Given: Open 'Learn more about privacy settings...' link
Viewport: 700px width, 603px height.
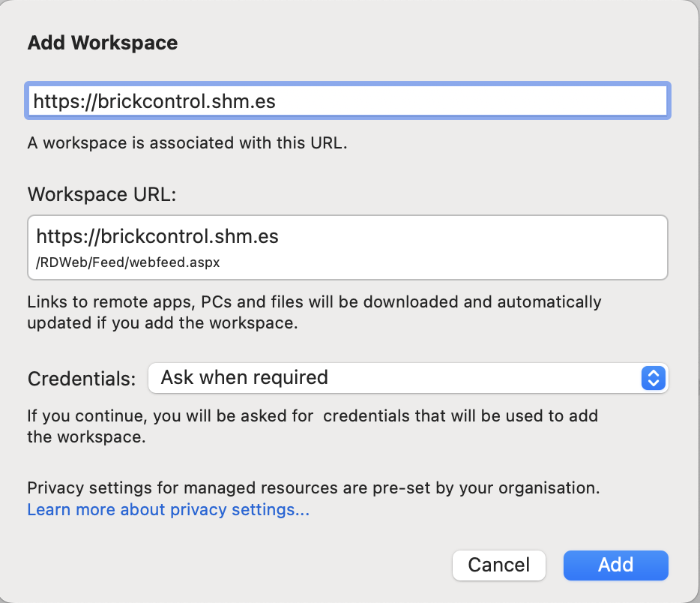Looking at the screenshot, I should 169,510.
